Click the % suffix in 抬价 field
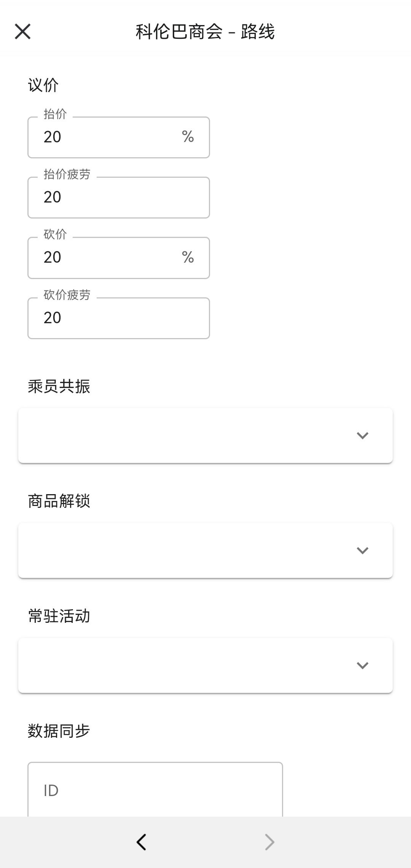This screenshot has height=868, width=411. point(188,137)
